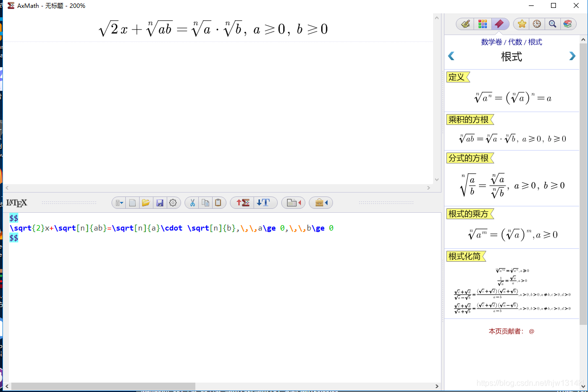Cut selected LaTeX text with scissors
This screenshot has height=392, width=588.
(192, 203)
